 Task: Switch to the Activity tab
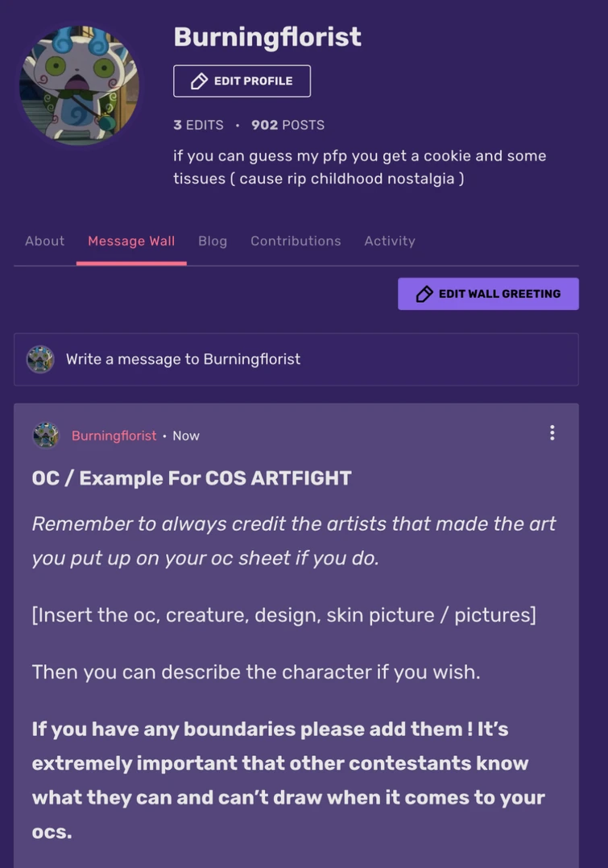(390, 241)
